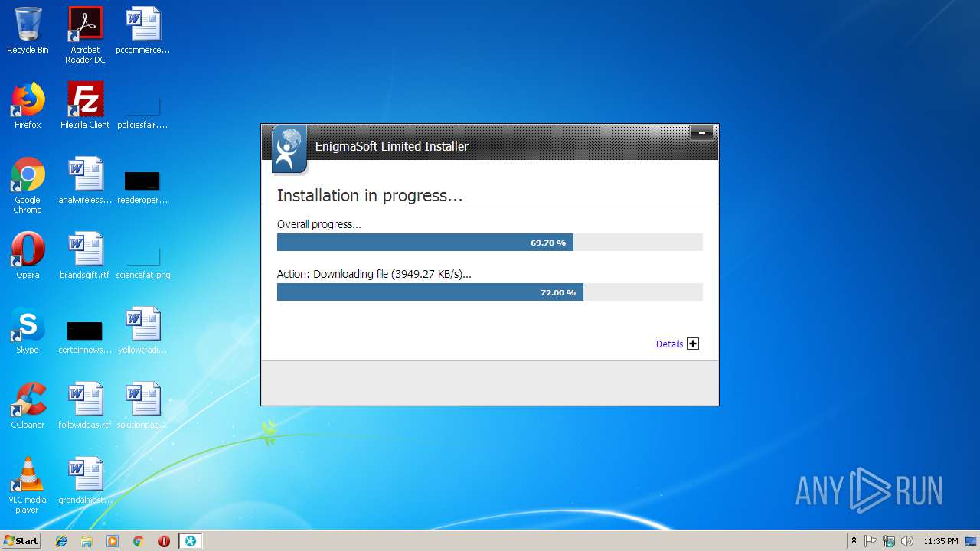Open Action Center flag icon

[871, 541]
